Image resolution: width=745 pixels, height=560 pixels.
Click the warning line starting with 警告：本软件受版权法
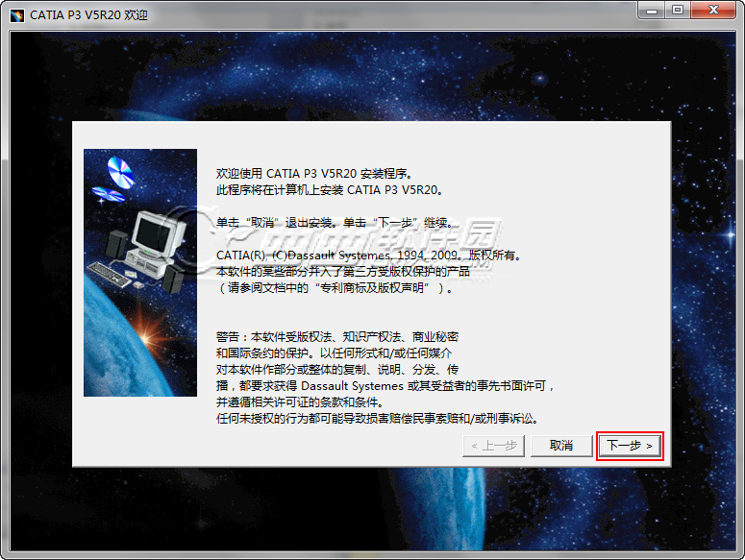tap(336, 337)
